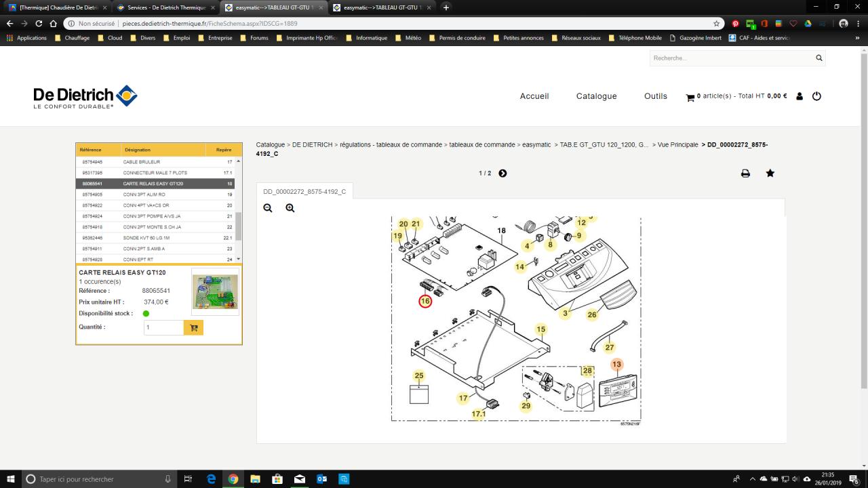
Task: Open the Forums bookmark folder
Action: (254, 38)
